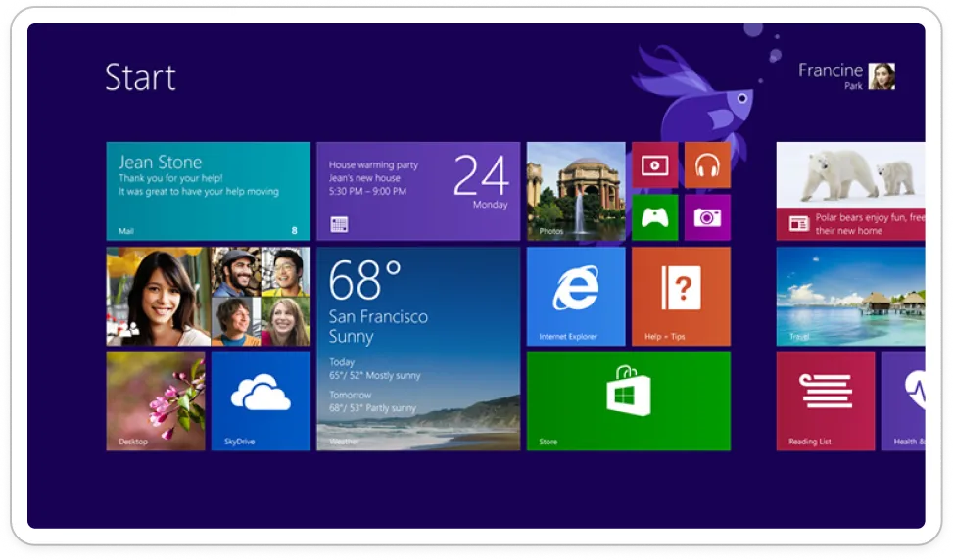Open the Store tile
This screenshot has width=953, height=560.
tap(629, 401)
